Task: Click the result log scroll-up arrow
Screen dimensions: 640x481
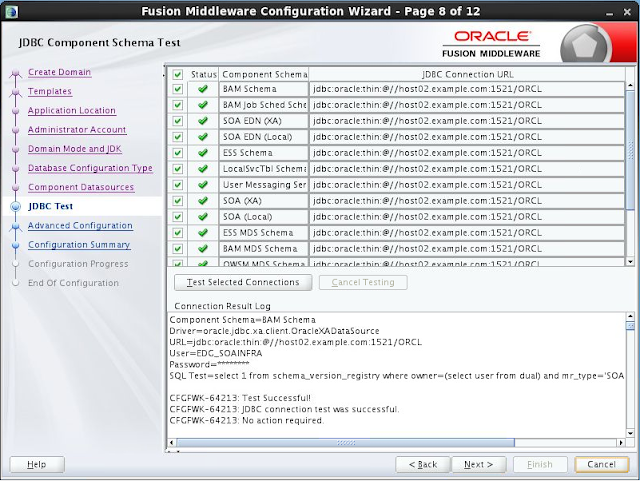Action: click(630, 316)
